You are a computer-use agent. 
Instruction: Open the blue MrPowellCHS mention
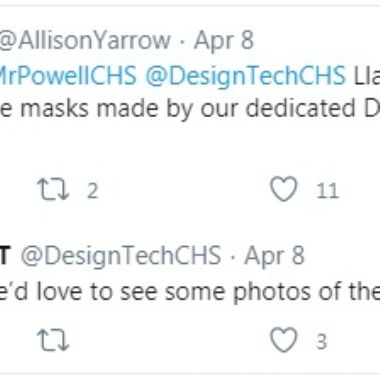[x=68, y=75]
